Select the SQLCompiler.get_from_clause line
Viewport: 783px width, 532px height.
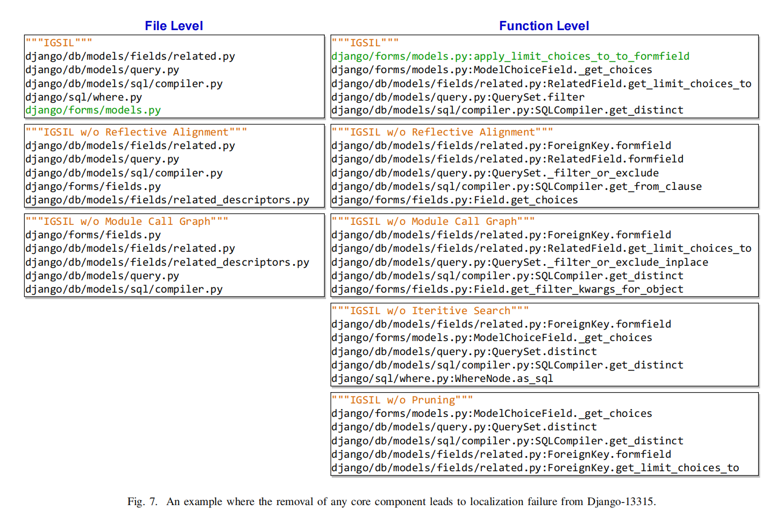[x=517, y=187]
